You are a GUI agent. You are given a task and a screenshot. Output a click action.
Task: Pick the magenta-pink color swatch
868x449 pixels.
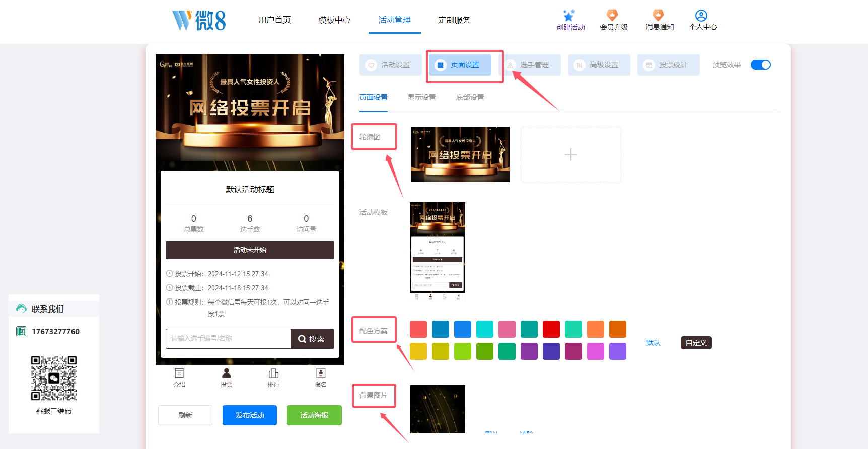click(x=596, y=351)
